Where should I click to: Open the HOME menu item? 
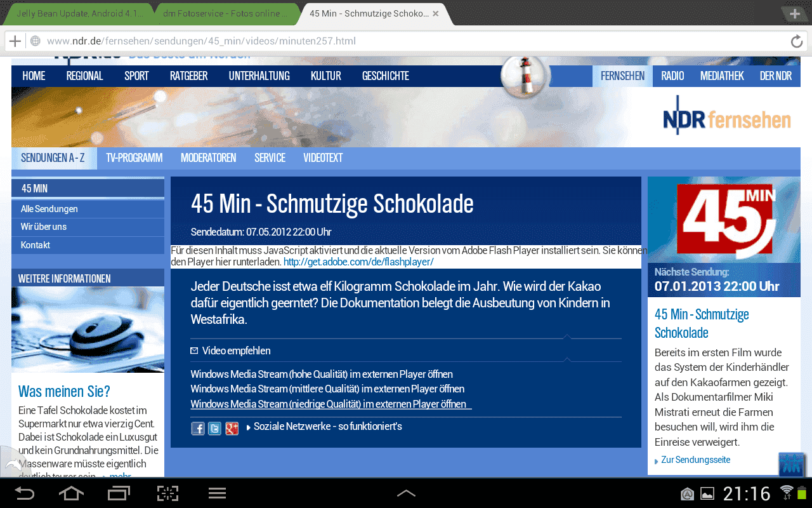pos(34,76)
